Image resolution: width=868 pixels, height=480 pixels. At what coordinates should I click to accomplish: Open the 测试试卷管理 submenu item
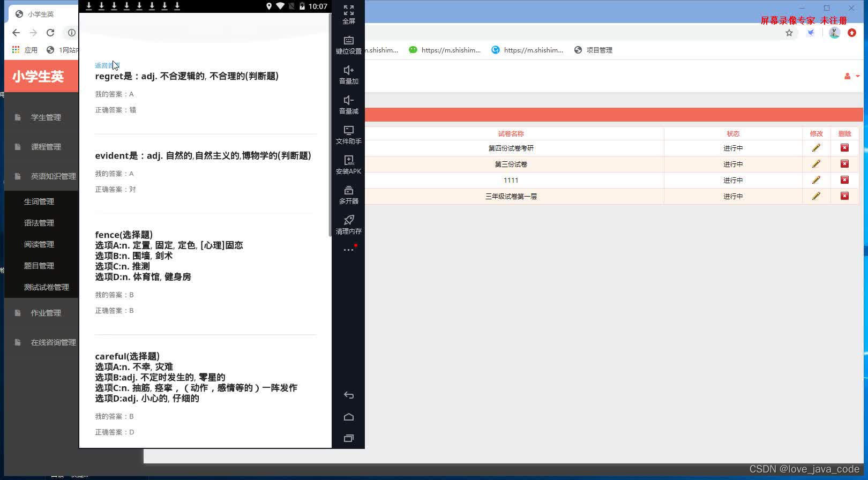click(x=47, y=287)
